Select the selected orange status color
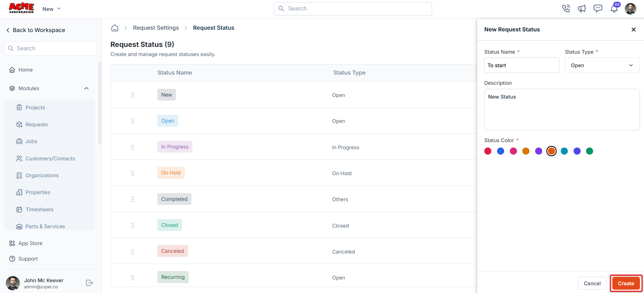This screenshot has width=644, height=293. (x=551, y=151)
